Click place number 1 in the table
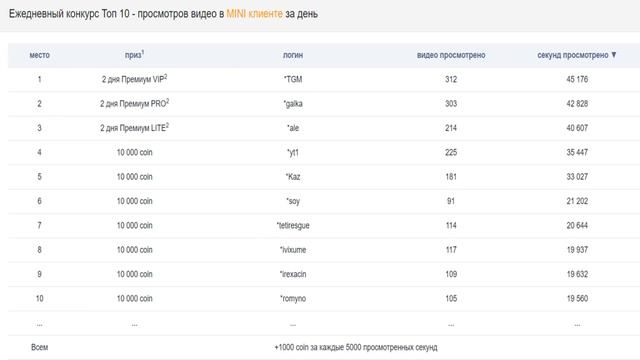This screenshot has height=360, width=640. click(40, 79)
